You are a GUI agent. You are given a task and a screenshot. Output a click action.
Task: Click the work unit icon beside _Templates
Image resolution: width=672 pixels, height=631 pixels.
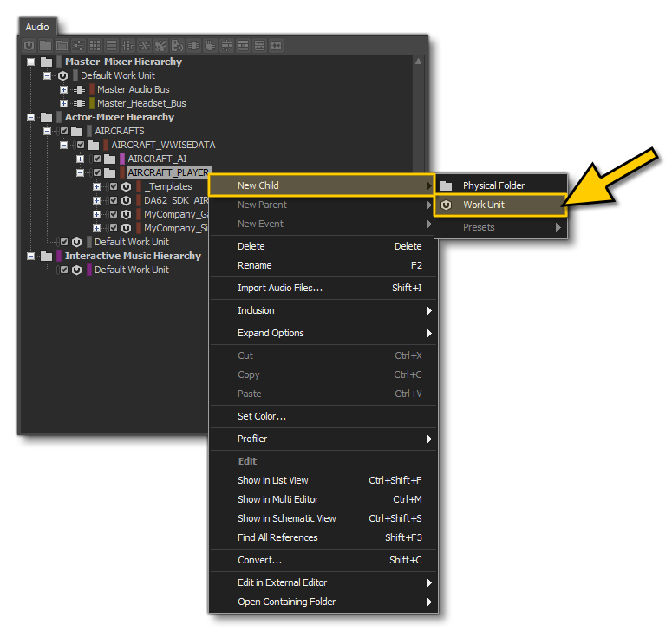(x=126, y=186)
